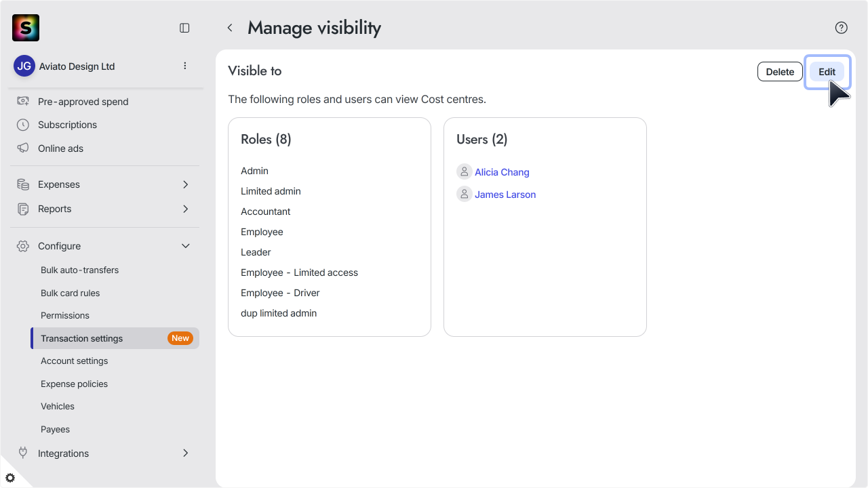The width and height of the screenshot is (868, 488).
Task: Open James Larson's user link
Action: [x=505, y=195]
